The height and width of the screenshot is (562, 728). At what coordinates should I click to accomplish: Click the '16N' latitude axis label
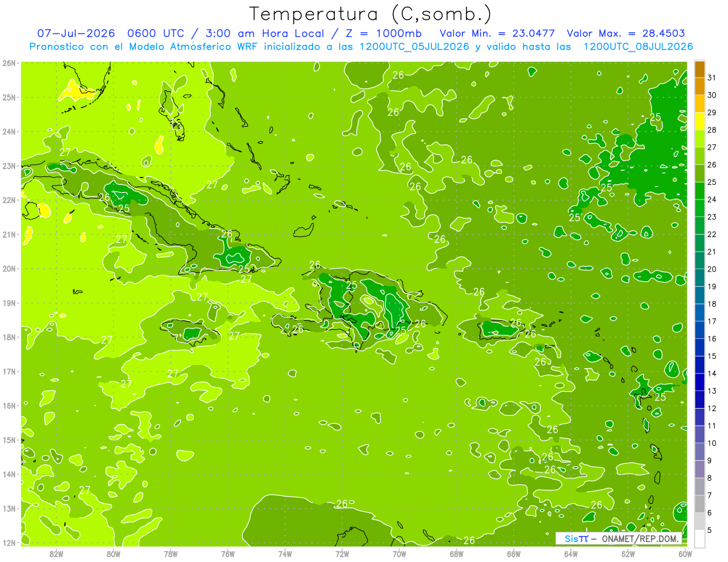point(8,406)
